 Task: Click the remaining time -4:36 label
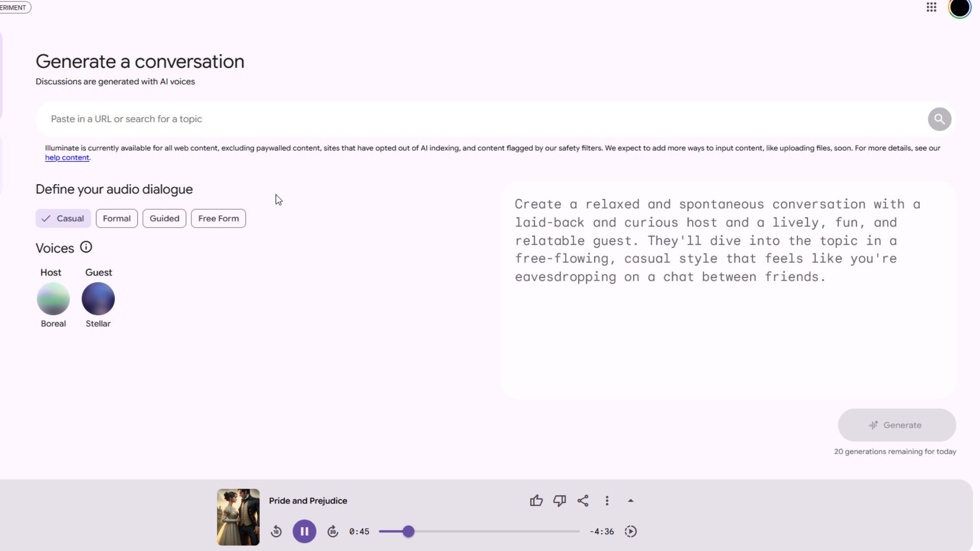(x=602, y=532)
